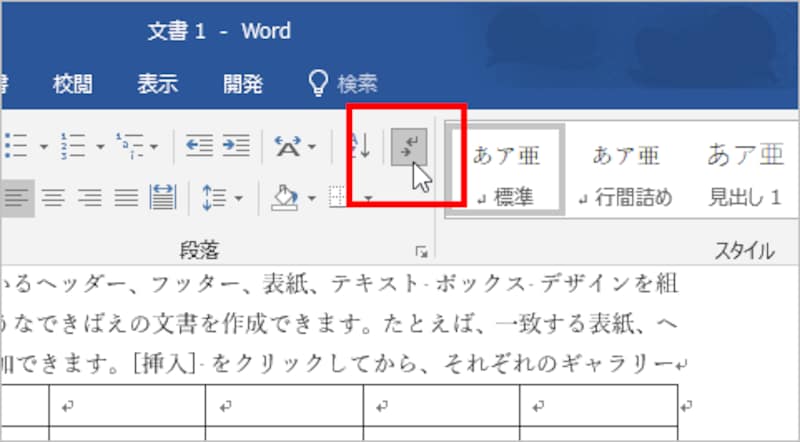Apply the 行間詰め style
Screen dimensions: 800x442
point(626,173)
